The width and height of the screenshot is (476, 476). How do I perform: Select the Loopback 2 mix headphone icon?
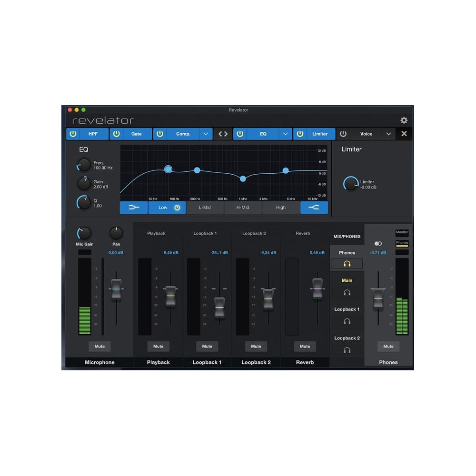[x=347, y=350]
